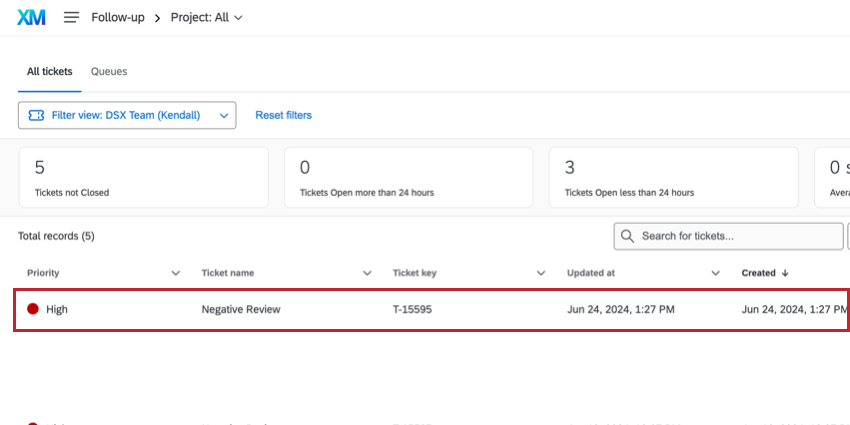This screenshot has height=425, width=850.
Task: Expand the Ticket key column chevron
Action: coord(541,273)
